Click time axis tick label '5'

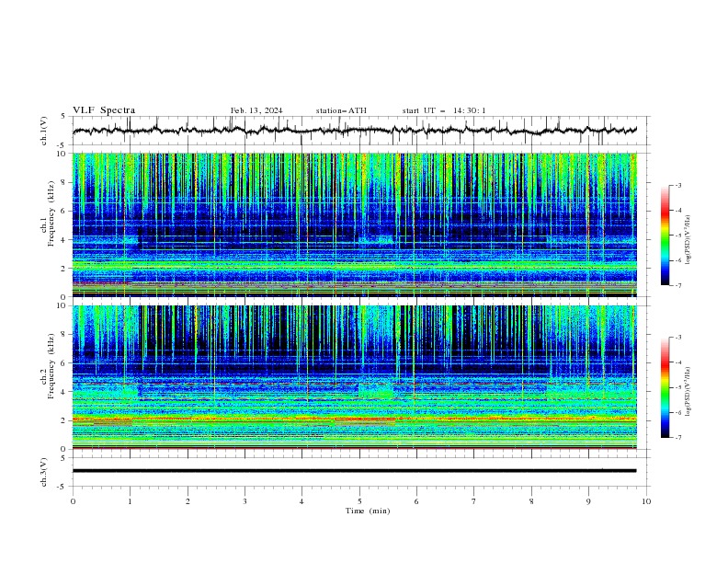[x=359, y=501]
